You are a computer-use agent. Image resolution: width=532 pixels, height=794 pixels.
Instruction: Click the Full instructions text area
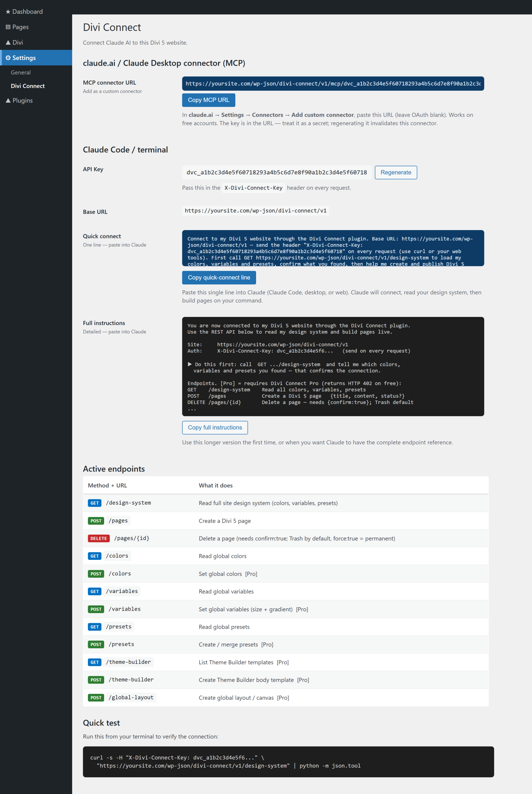click(x=333, y=366)
